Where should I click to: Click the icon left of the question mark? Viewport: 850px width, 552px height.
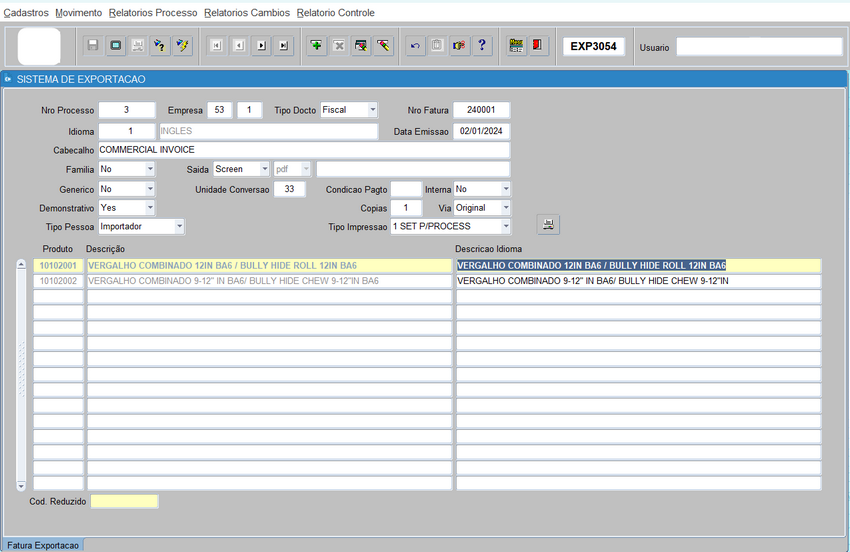459,46
